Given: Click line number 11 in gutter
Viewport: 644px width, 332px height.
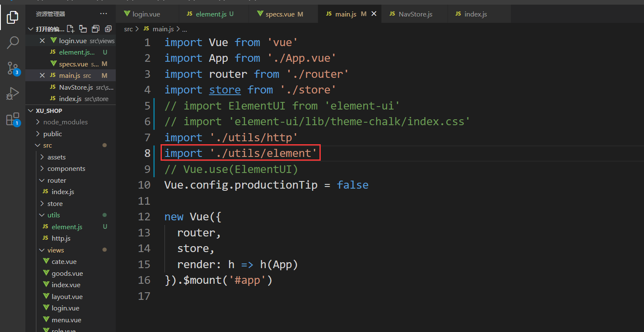Looking at the screenshot, I should click(144, 201).
